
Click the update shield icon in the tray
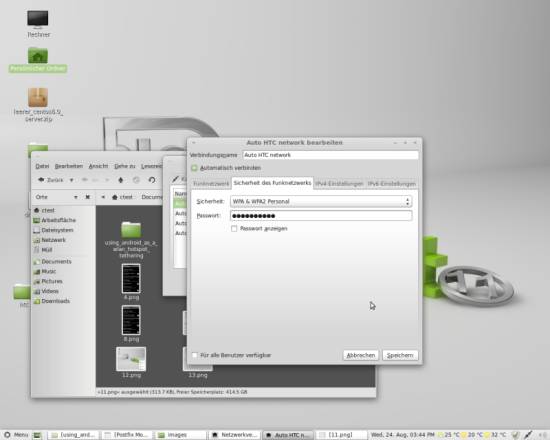coord(515,435)
